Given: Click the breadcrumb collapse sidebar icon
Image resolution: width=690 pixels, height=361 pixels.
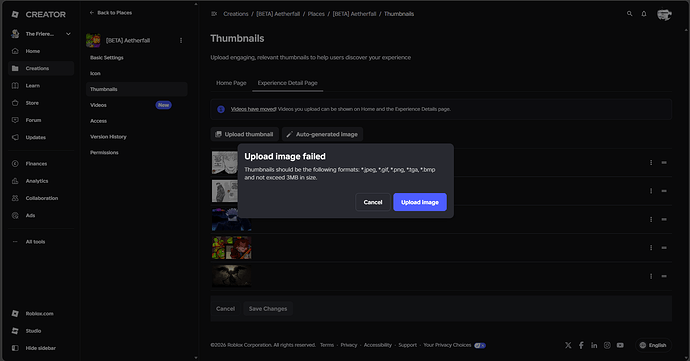Looking at the screenshot, I should click(214, 14).
